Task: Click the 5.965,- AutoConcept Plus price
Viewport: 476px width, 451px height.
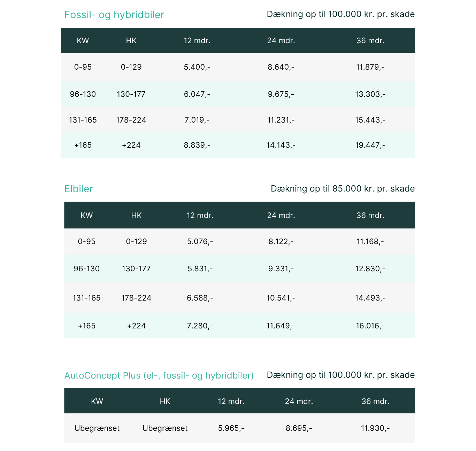Action: click(231, 428)
